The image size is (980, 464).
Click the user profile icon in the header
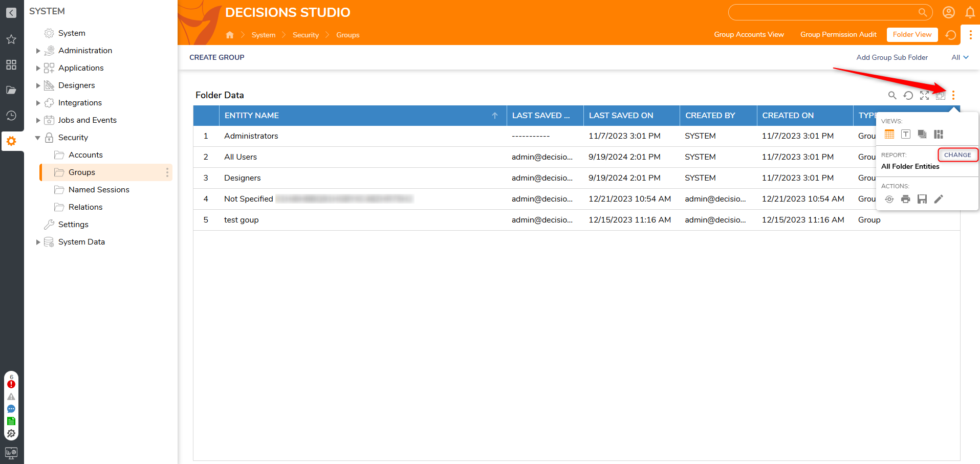949,12
